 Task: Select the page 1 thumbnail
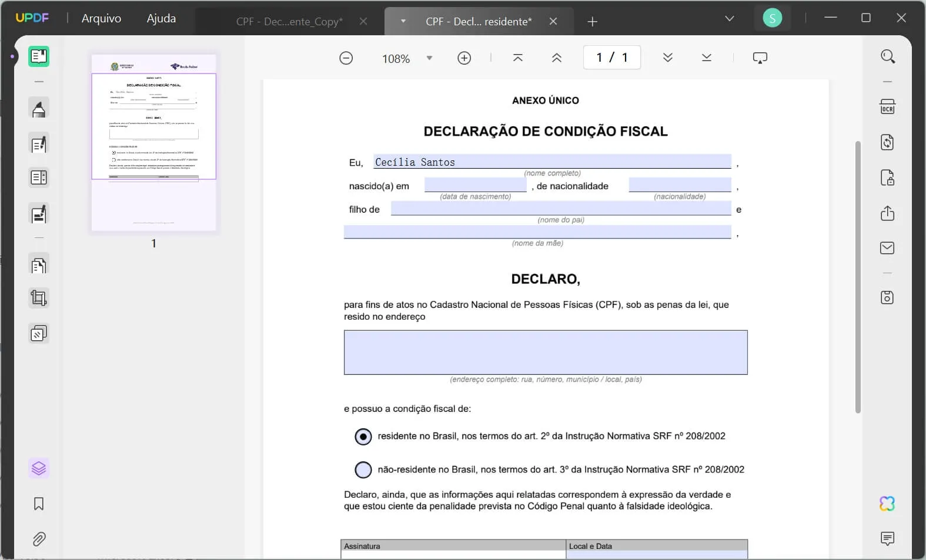click(x=154, y=143)
